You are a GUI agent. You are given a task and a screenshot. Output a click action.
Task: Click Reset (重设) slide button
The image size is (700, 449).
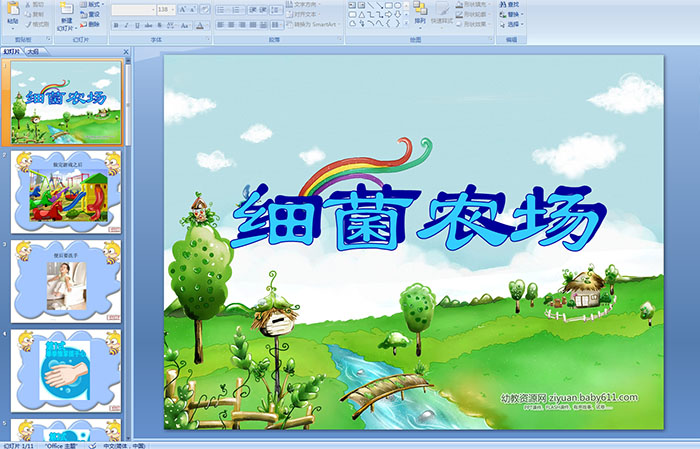[90, 14]
